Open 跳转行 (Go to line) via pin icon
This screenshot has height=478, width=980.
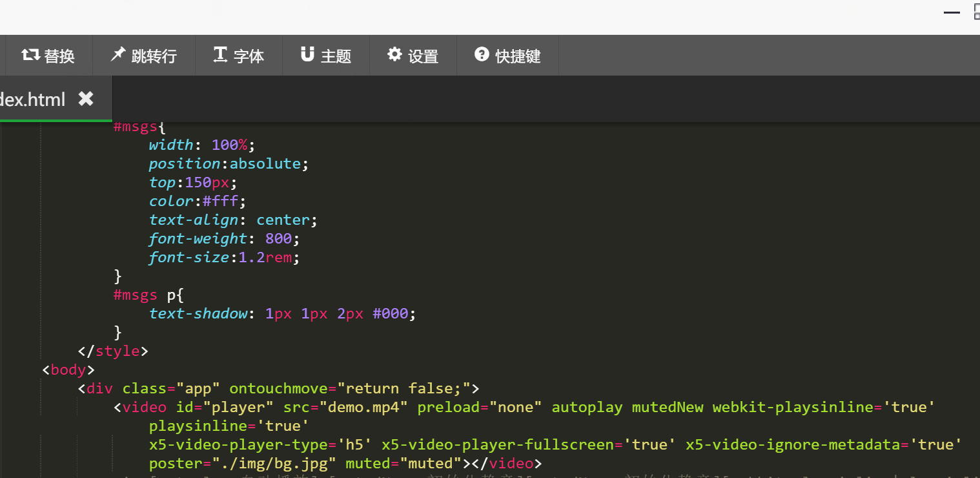[117, 55]
